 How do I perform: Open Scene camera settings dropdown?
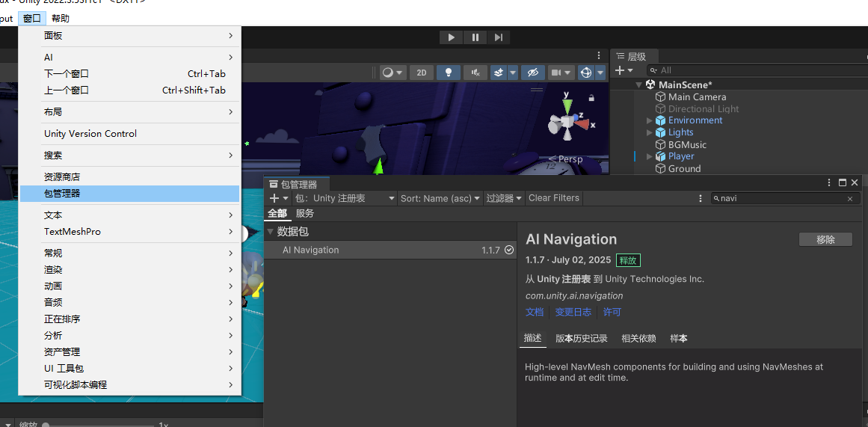click(561, 73)
